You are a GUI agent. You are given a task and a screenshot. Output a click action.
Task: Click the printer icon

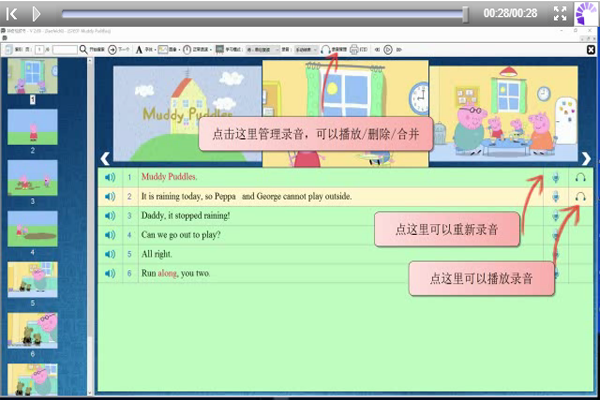pyautogui.click(x=354, y=49)
